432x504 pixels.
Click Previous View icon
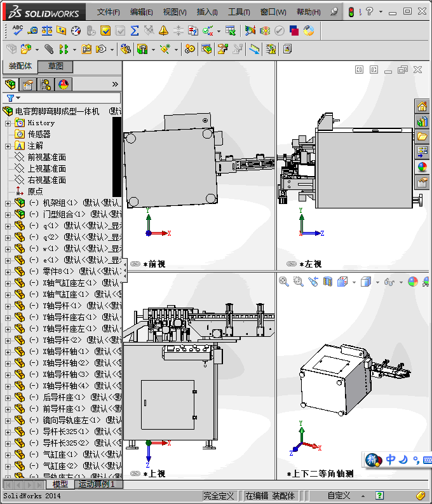[x=313, y=282]
